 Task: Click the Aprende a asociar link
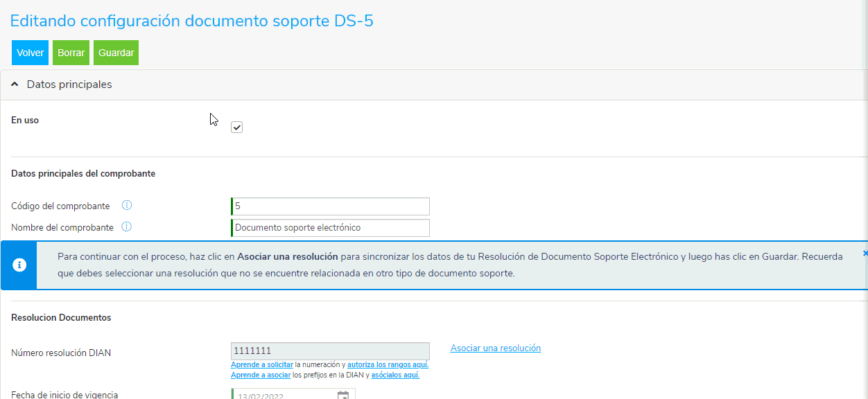click(x=260, y=375)
